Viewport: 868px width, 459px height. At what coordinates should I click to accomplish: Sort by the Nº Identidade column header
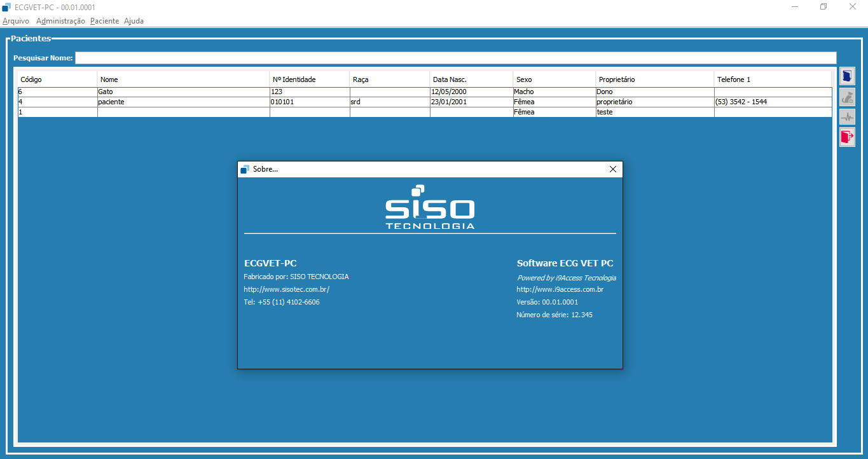point(310,79)
